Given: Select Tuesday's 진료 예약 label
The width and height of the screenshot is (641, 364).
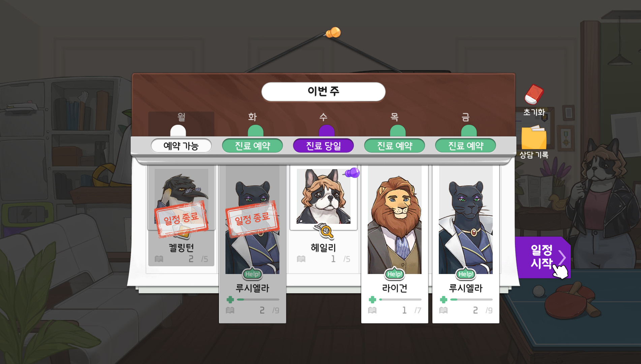Looking at the screenshot, I should [252, 146].
